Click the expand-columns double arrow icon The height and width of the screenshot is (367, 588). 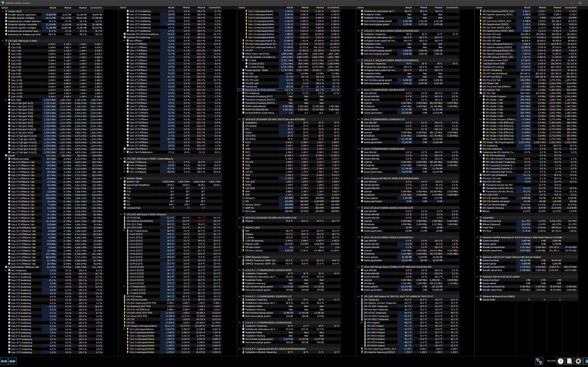[4, 361]
